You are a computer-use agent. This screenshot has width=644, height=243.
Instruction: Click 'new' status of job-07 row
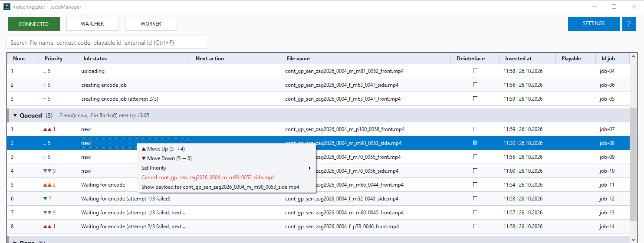coord(86,129)
